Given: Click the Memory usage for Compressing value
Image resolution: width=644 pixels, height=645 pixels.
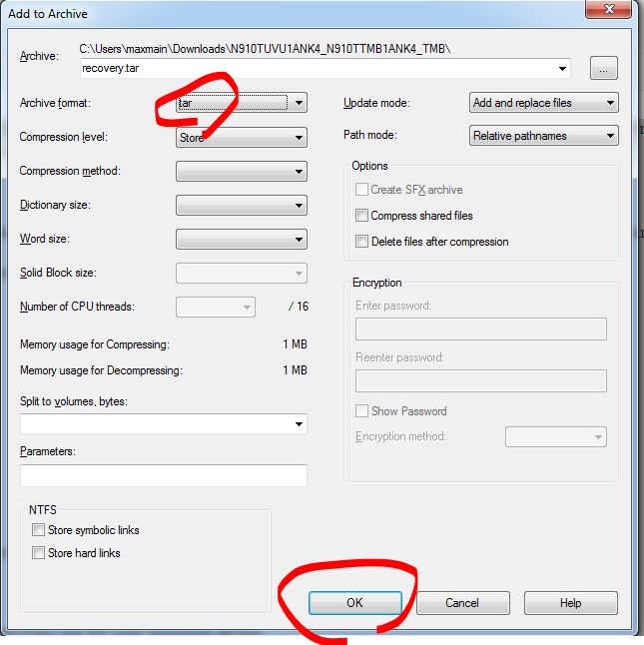Looking at the screenshot, I should pos(295,344).
